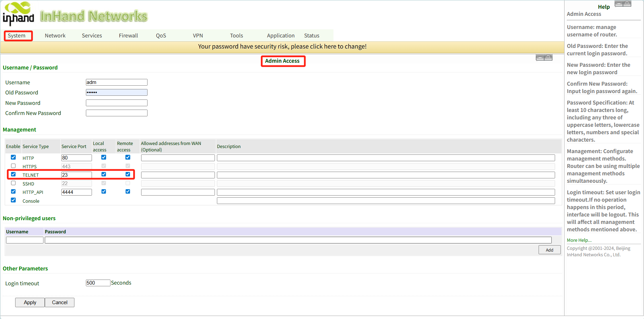Click the Username / Password heading
This screenshot has height=319, width=644.
pyautogui.click(x=30, y=68)
